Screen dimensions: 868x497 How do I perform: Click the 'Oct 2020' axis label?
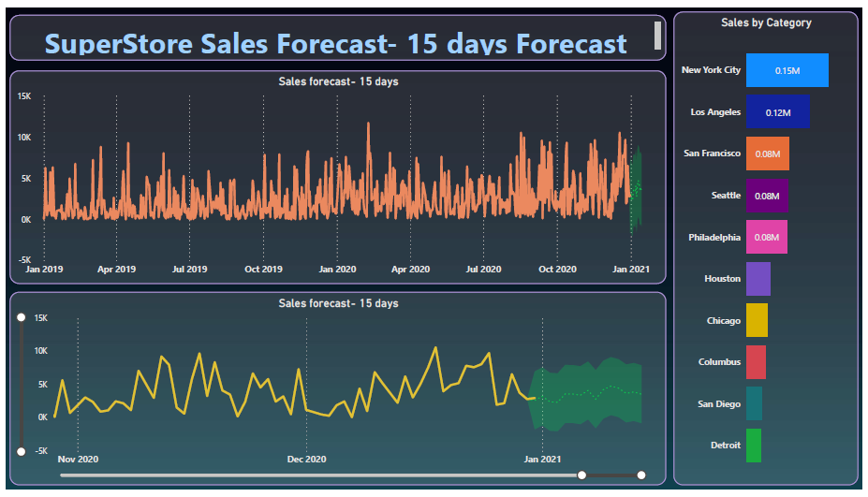point(557,269)
